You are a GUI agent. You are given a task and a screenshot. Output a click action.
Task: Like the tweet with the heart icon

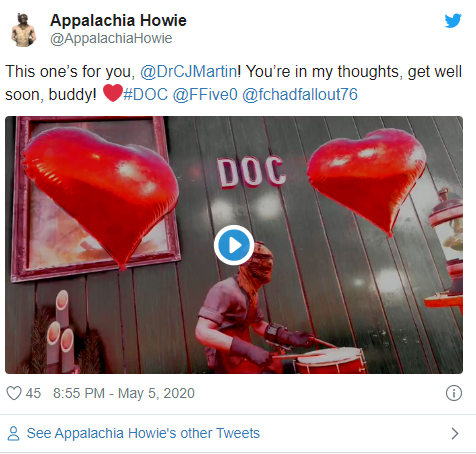point(14,393)
